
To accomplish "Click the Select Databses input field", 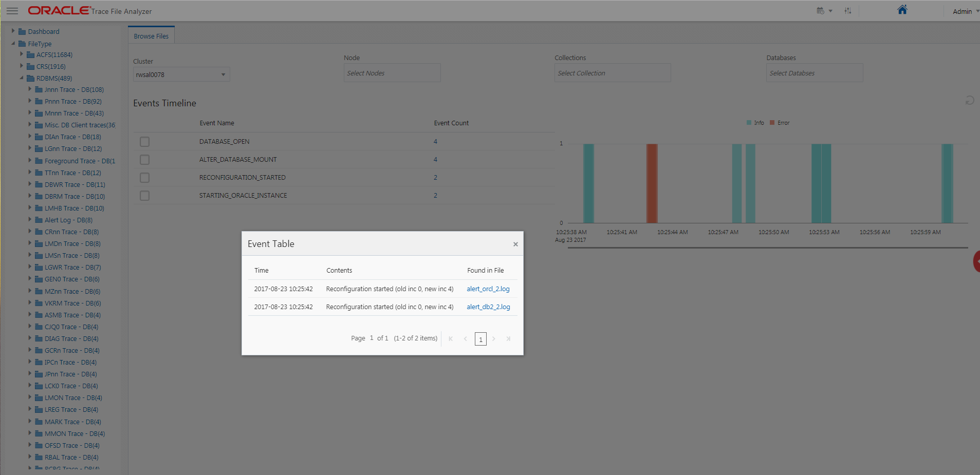I will point(815,73).
